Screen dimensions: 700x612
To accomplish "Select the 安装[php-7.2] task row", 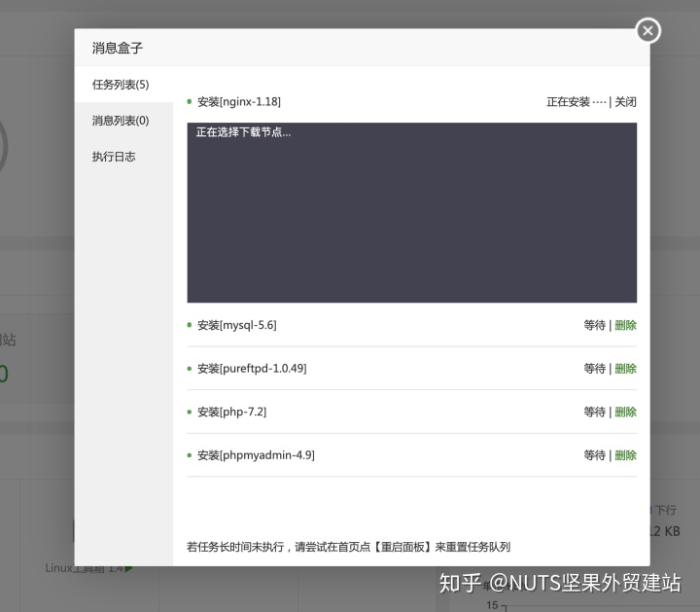I will point(411,412).
